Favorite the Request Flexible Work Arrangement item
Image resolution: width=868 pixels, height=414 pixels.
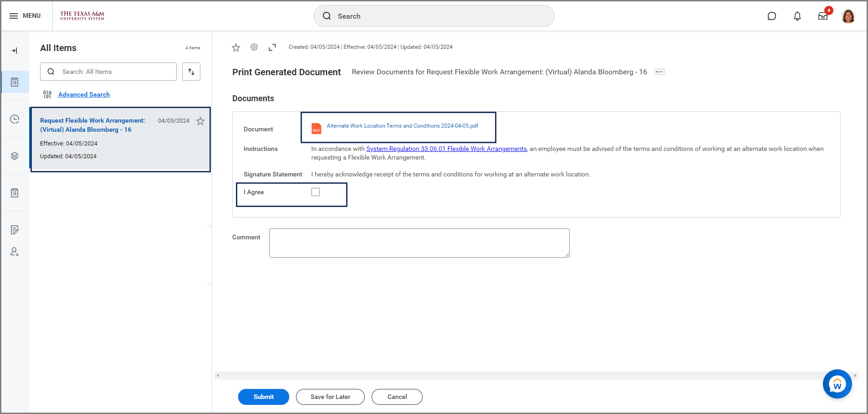[200, 121]
